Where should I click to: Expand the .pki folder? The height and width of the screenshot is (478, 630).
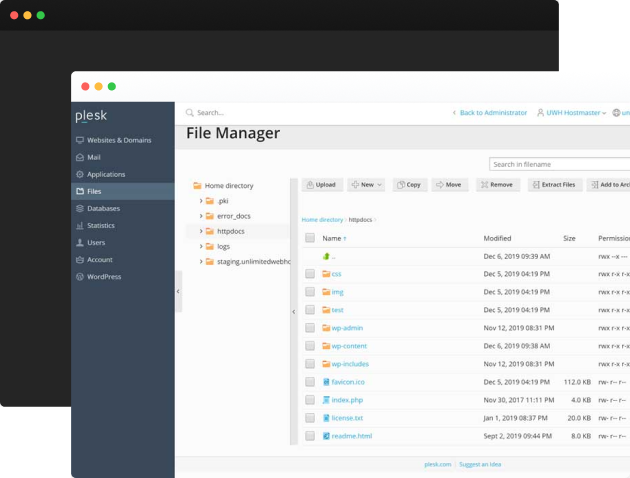201,200
